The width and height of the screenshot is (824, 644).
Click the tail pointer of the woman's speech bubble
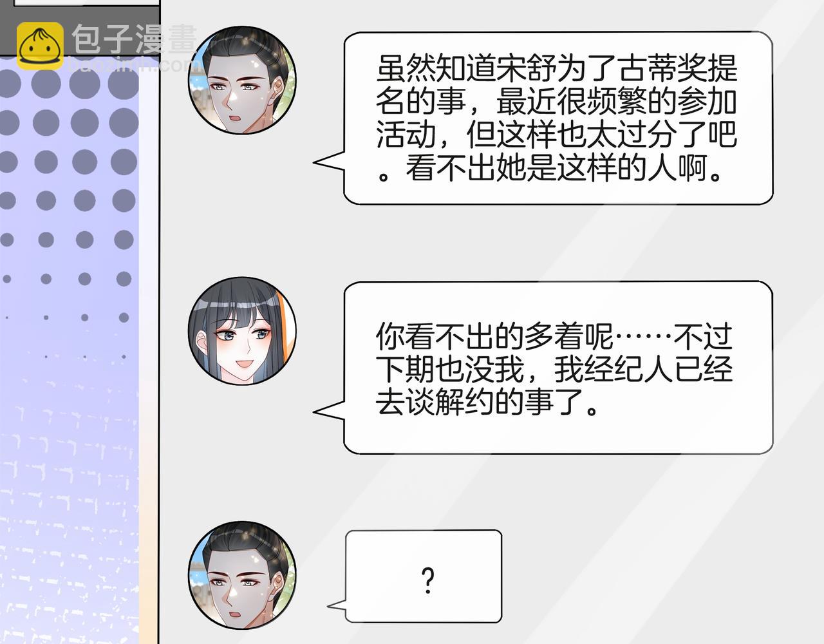tap(328, 412)
